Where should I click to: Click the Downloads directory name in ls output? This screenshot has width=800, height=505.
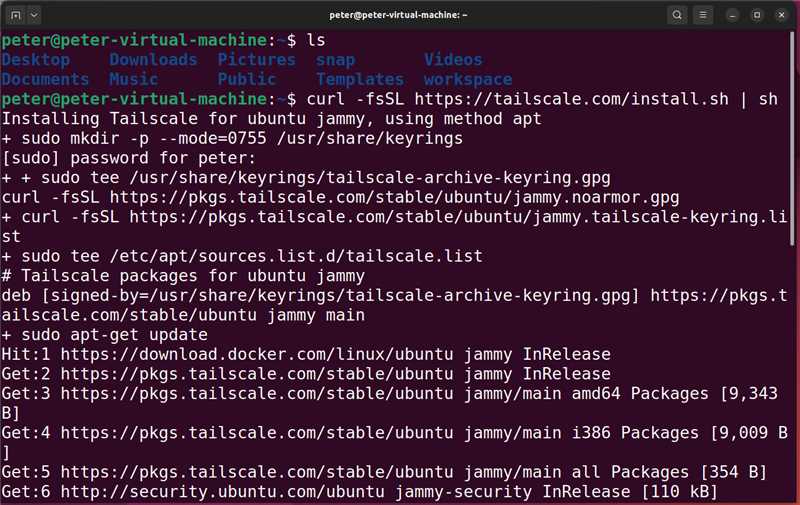(153, 60)
